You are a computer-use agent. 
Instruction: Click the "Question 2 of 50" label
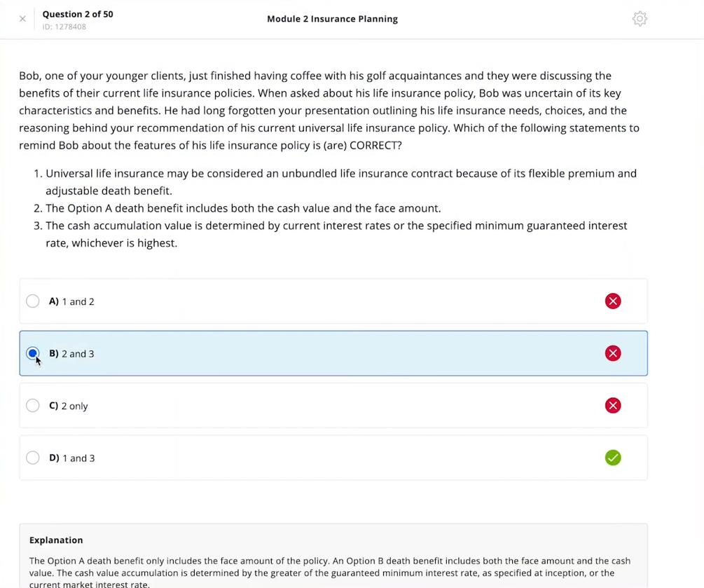(78, 14)
